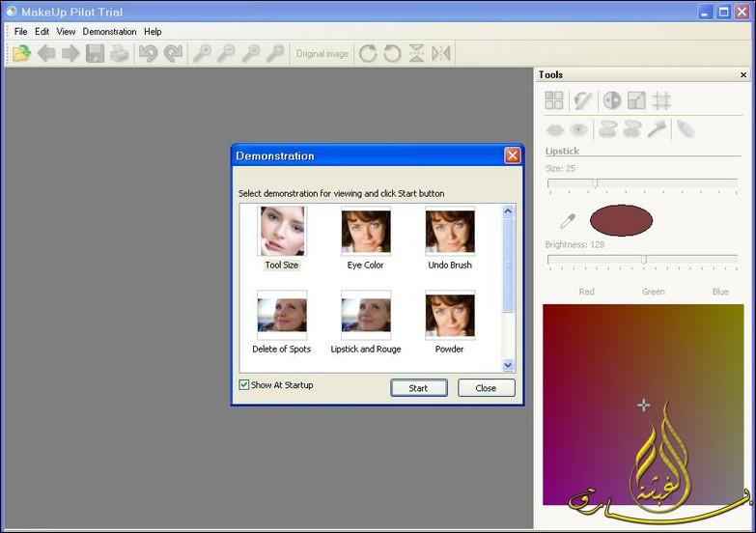Click the Previous image left arrow
This screenshot has height=533, width=756.
coord(46,53)
